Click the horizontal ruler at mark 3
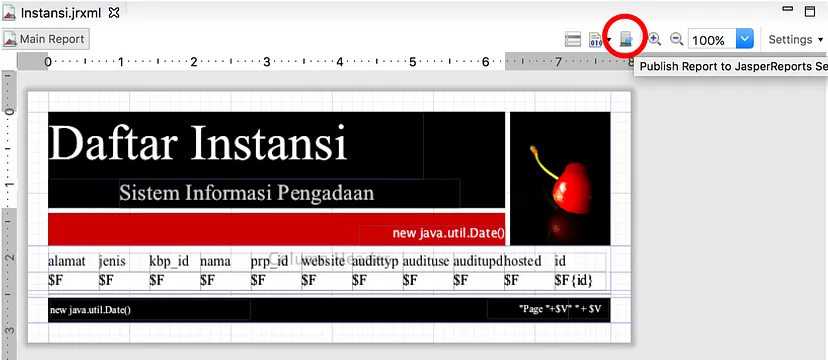Screen dimensions: 828x360 [x=267, y=62]
